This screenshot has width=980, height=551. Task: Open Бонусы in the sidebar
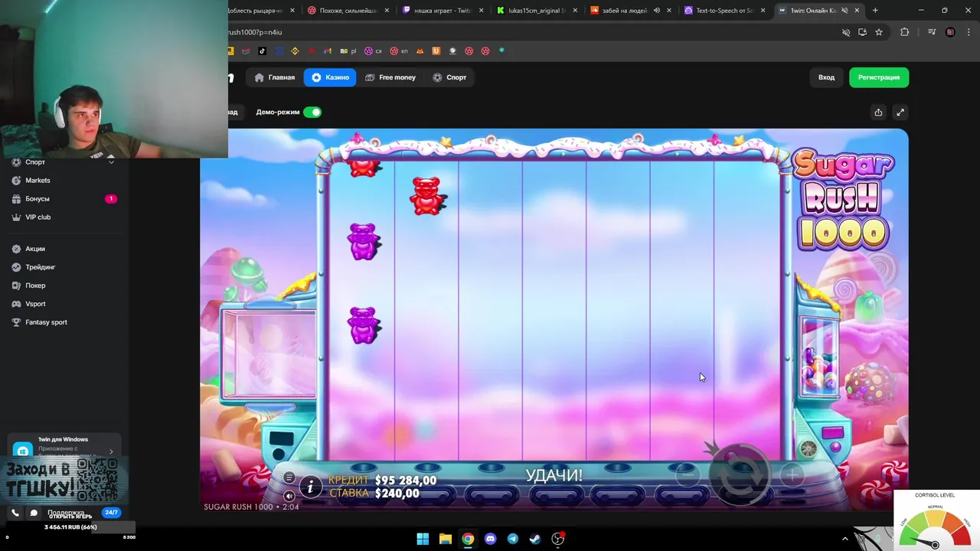64,199
